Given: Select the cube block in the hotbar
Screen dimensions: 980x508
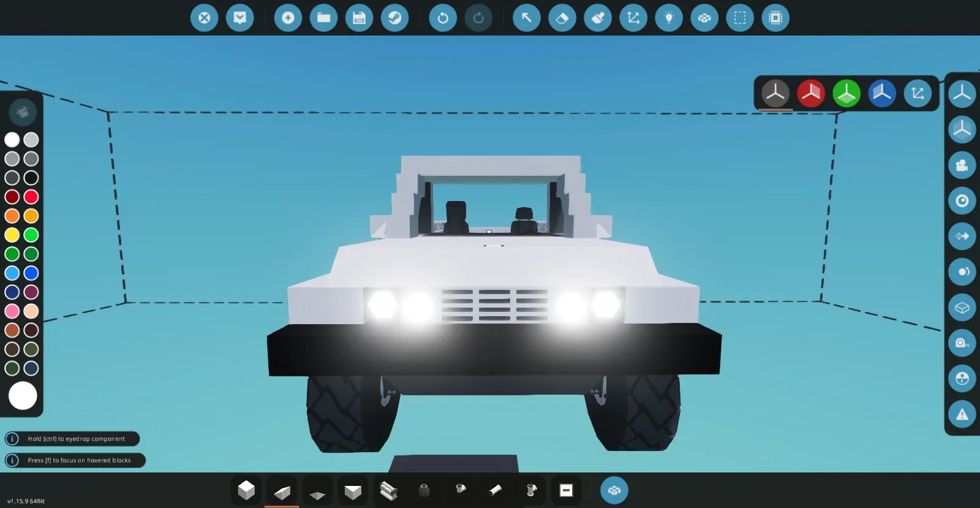Looking at the screenshot, I should [246, 490].
